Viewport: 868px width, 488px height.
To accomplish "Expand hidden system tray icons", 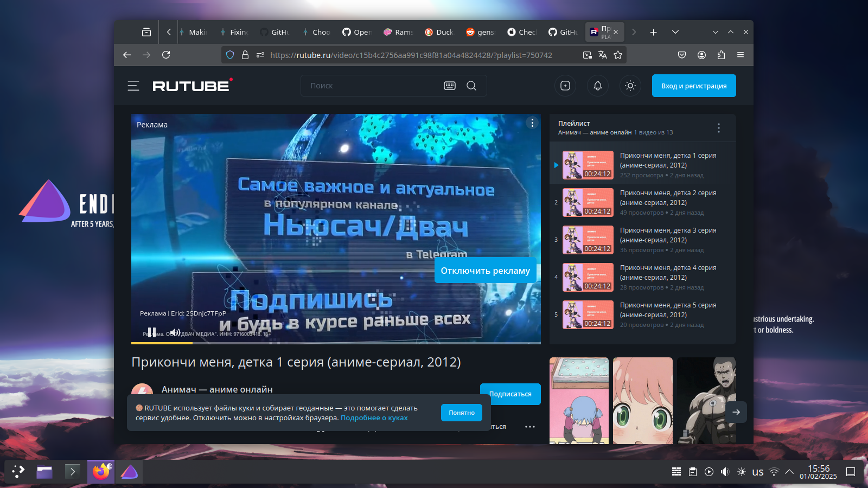I will point(789,472).
